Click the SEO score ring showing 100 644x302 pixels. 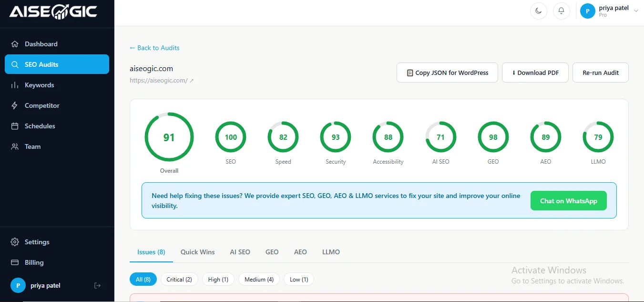point(231,137)
